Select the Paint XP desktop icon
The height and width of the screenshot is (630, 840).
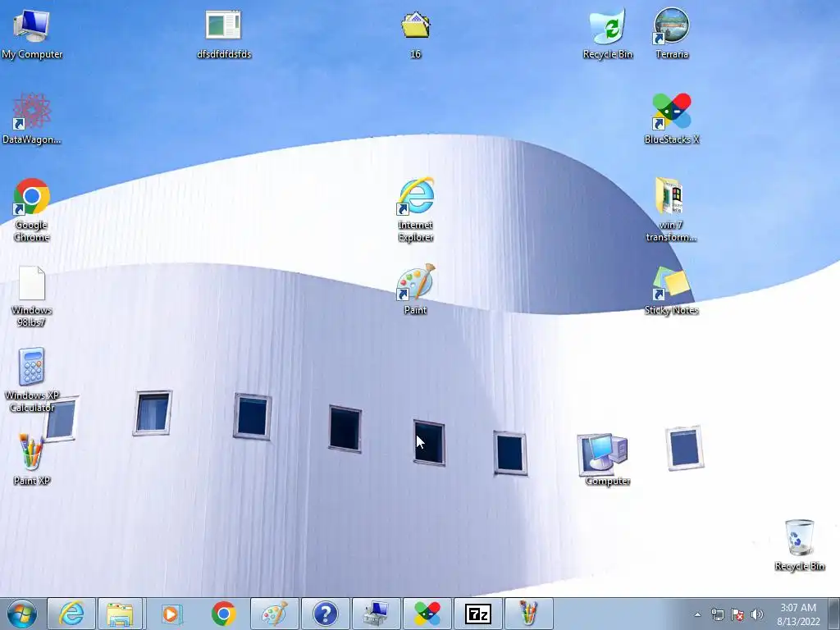32,459
